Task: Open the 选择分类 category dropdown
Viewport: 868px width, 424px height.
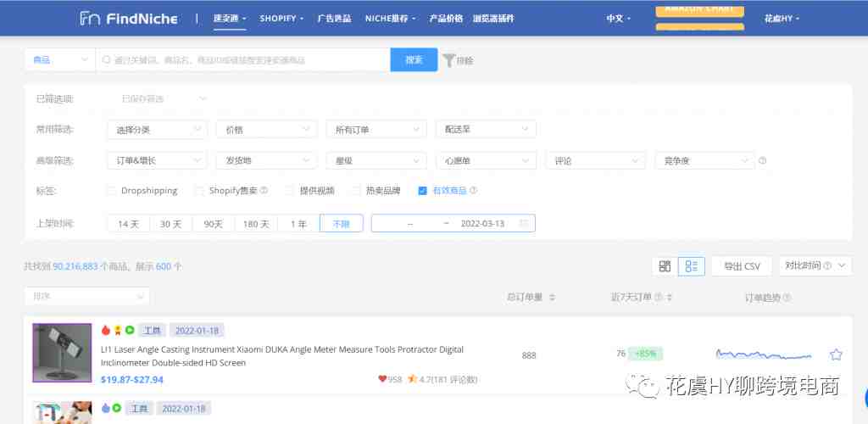Action: [157, 130]
